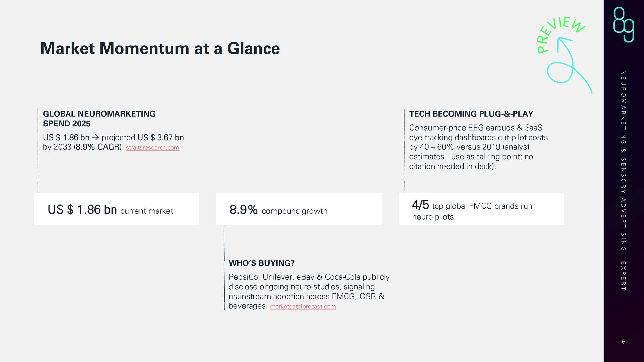Click the dotted line beside Tech Becoming Plug-&-Play
The height and width of the screenshot is (362, 644).
click(x=404, y=150)
